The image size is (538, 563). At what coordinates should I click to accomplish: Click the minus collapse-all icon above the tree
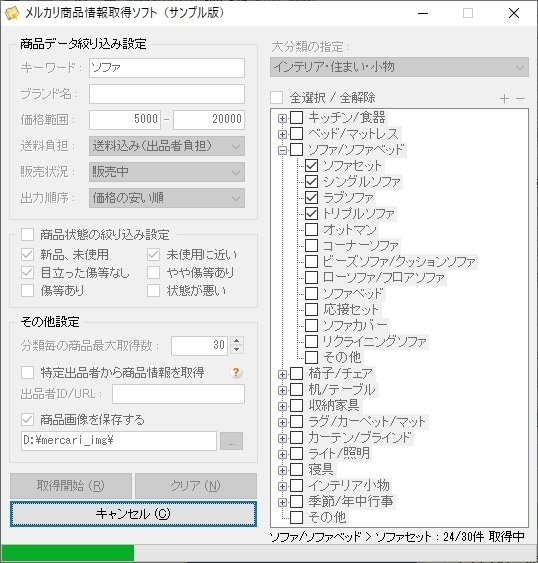tap(520, 98)
